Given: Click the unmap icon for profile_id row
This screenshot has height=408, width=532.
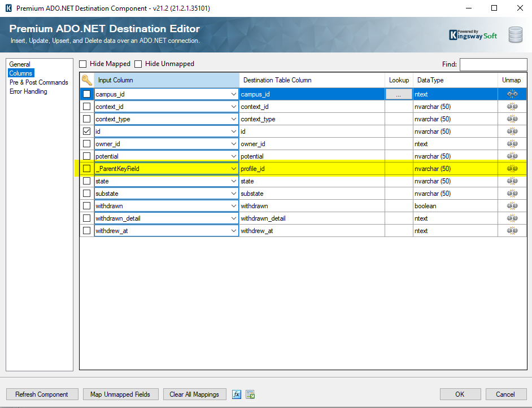Looking at the screenshot, I should point(512,169).
